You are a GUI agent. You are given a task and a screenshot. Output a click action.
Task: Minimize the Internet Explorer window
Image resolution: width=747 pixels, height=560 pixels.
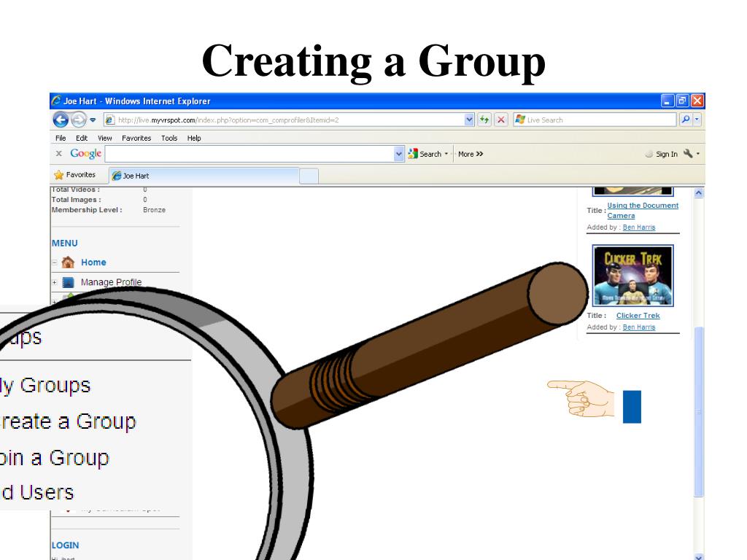point(667,101)
